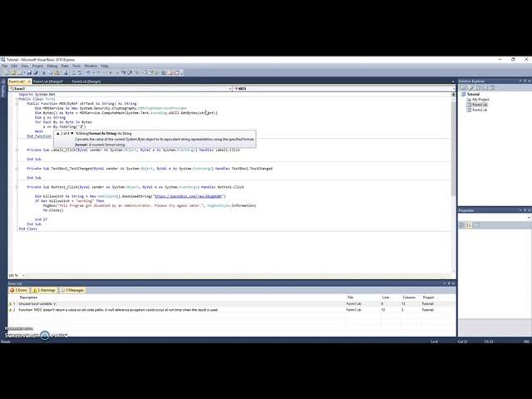The width and height of the screenshot is (532, 399).
Task: Open the editor tab list dropdown arrow
Action: tap(453, 81)
